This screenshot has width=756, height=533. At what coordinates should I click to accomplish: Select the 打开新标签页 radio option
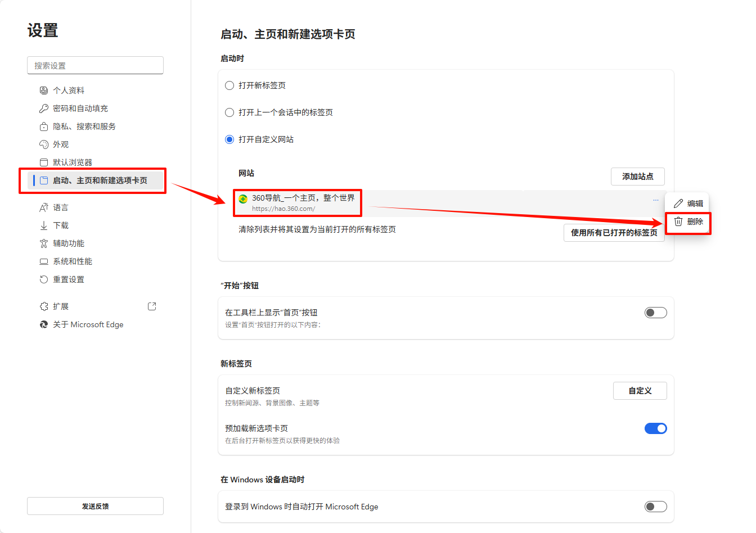pyautogui.click(x=229, y=85)
